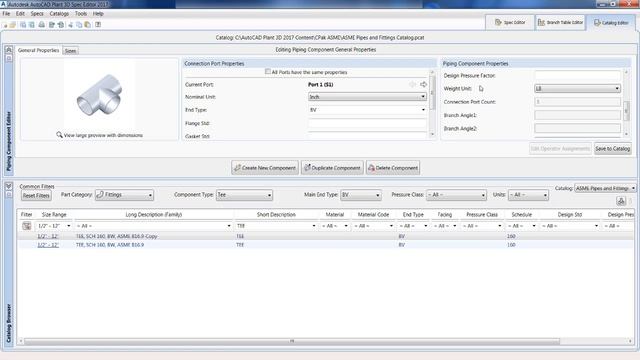640x360 pixels.
Task: Click the copy icon in the toolbar
Action: (79, 25)
